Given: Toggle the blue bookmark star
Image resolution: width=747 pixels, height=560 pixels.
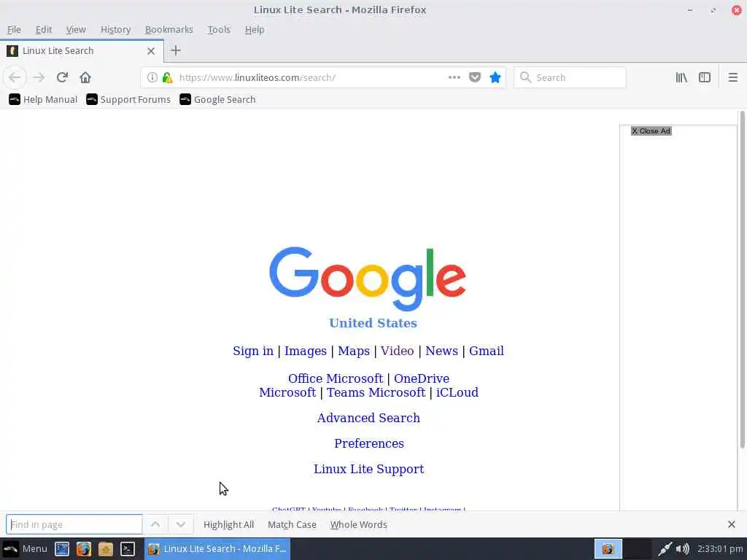Looking at the screenshot, I should (495, 77).
